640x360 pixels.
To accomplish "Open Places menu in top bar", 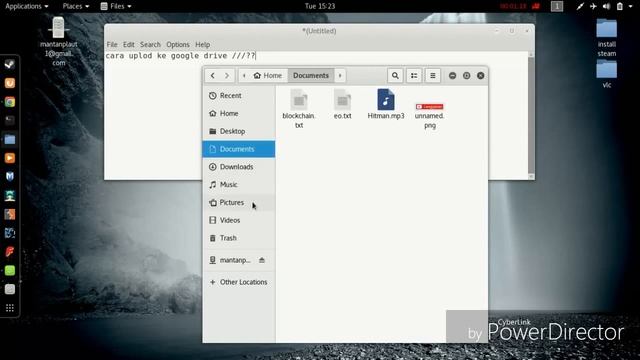I will coord(76,6).
